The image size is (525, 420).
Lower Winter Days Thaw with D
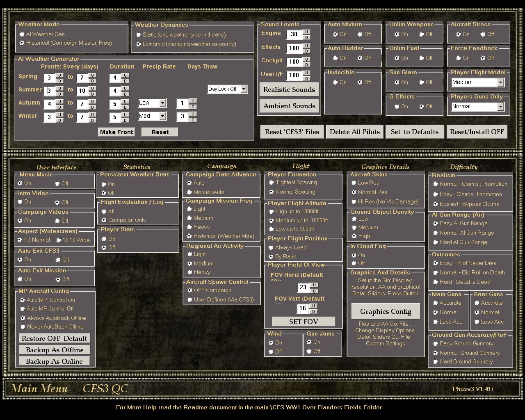tap(193, 119)
